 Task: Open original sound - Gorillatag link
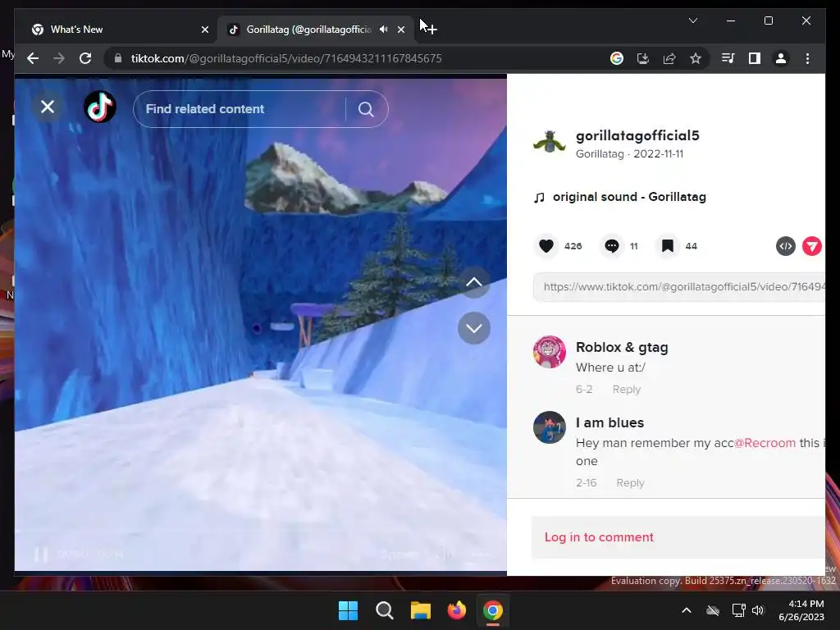(x=629, y=197)
